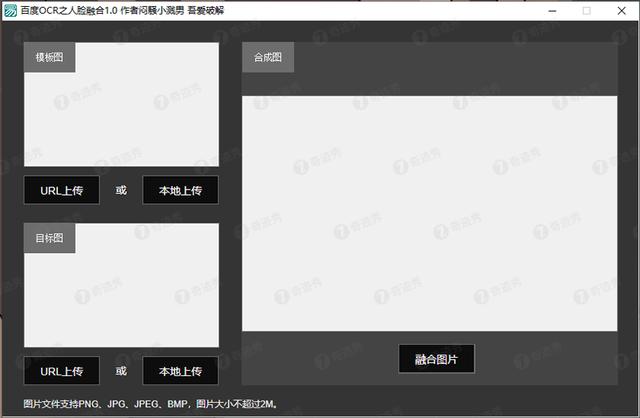This screenshot has width=640, height=418.
Task: Close the 人脸融合 window
Action: (x=621, y=11)
